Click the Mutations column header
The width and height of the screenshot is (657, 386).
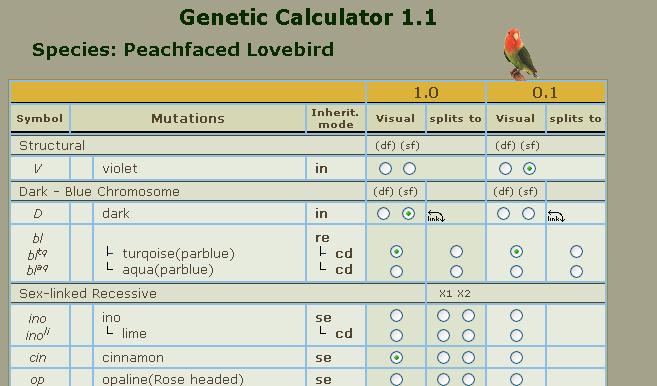[188, 119]
